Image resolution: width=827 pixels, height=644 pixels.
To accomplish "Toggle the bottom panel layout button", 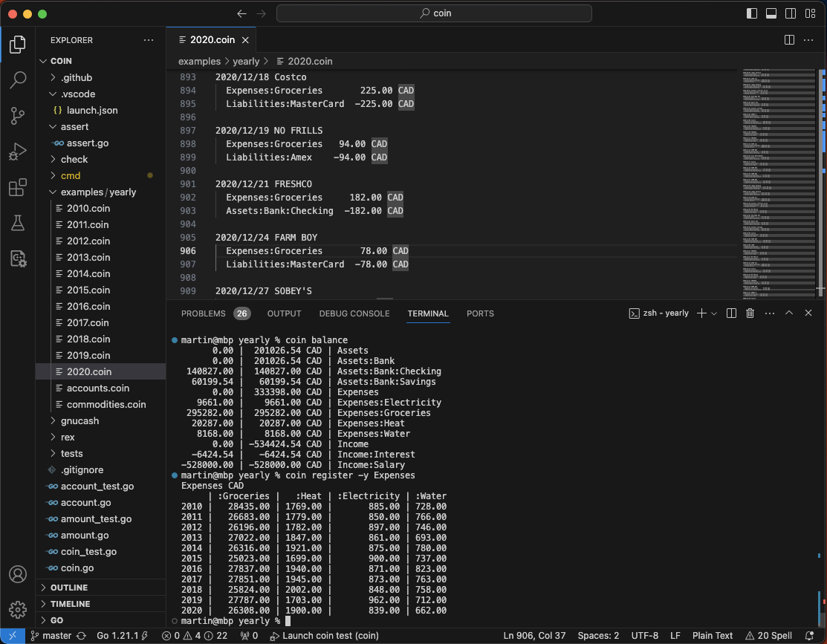I will 771,13.
